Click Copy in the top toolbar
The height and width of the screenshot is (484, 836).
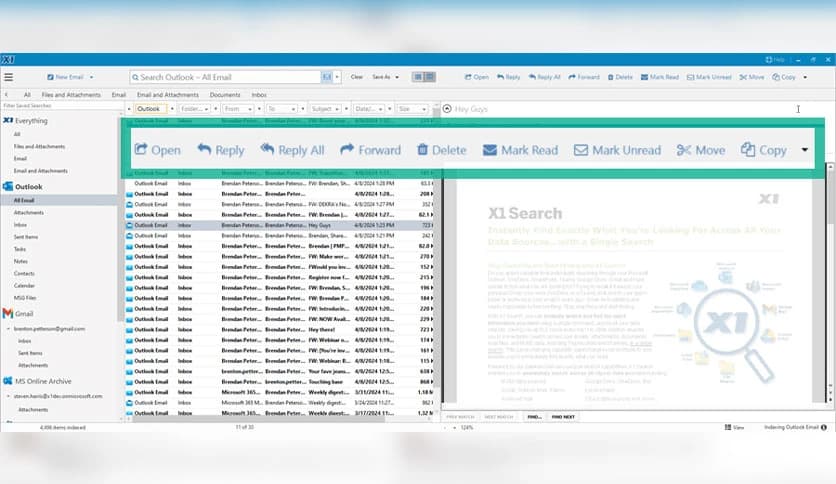(x=784, y=77)
